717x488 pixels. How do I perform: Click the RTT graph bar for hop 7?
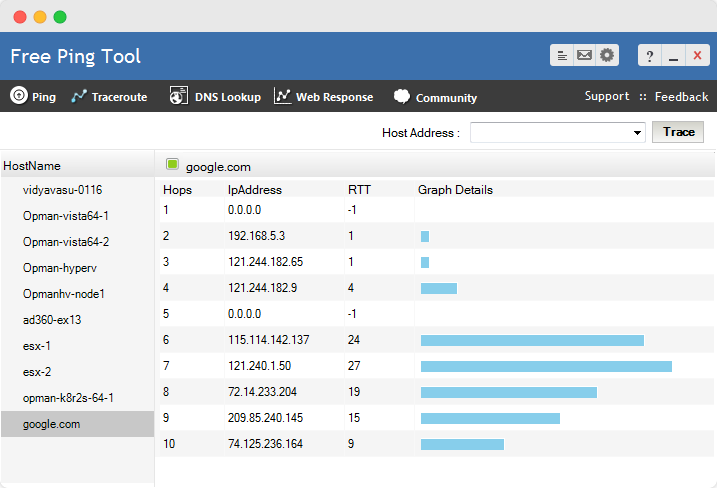[x=546, y=366]
